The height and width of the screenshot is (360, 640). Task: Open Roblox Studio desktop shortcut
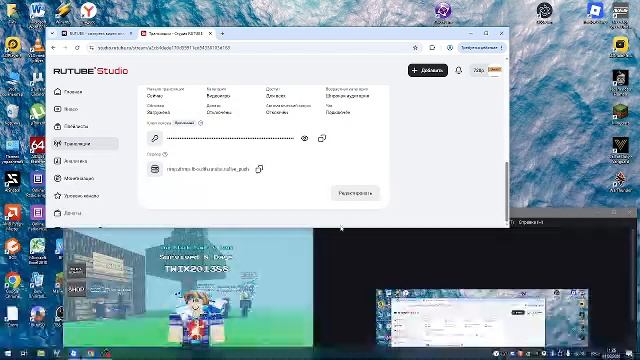click(594, 13)
